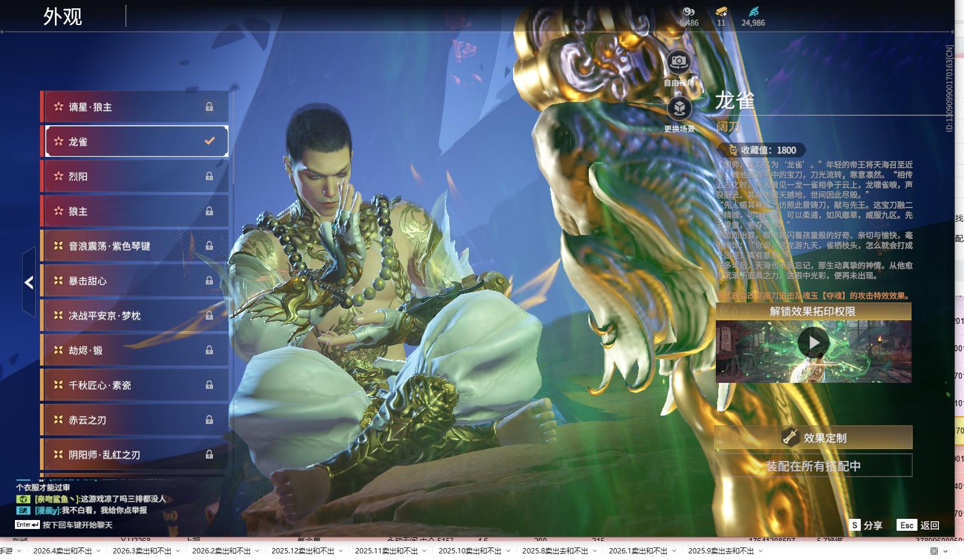The height and width of the screenshot is (560, 964).
Task: Click the free camera view (自由视角) icon
Action: tap(678, 62)
